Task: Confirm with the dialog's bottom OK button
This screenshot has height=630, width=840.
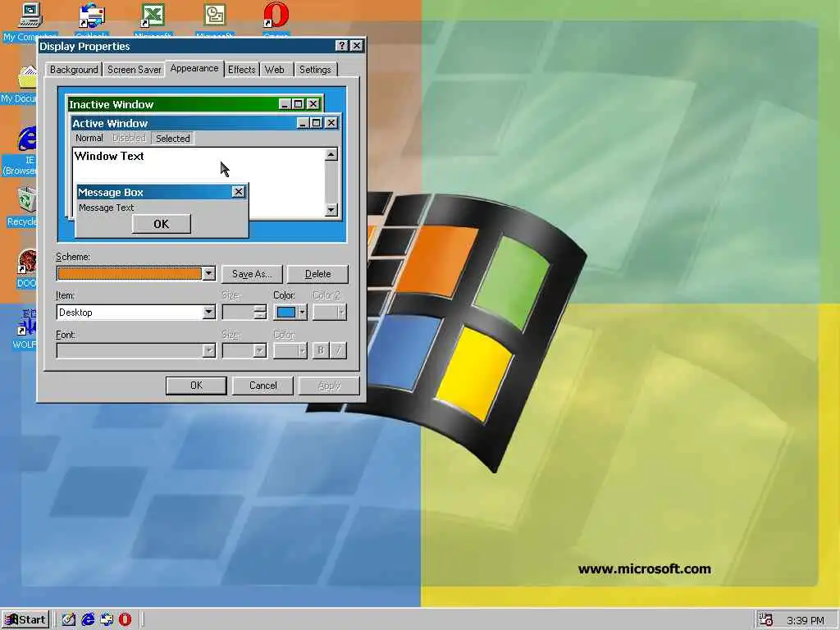Action: [x=196, y=386]
